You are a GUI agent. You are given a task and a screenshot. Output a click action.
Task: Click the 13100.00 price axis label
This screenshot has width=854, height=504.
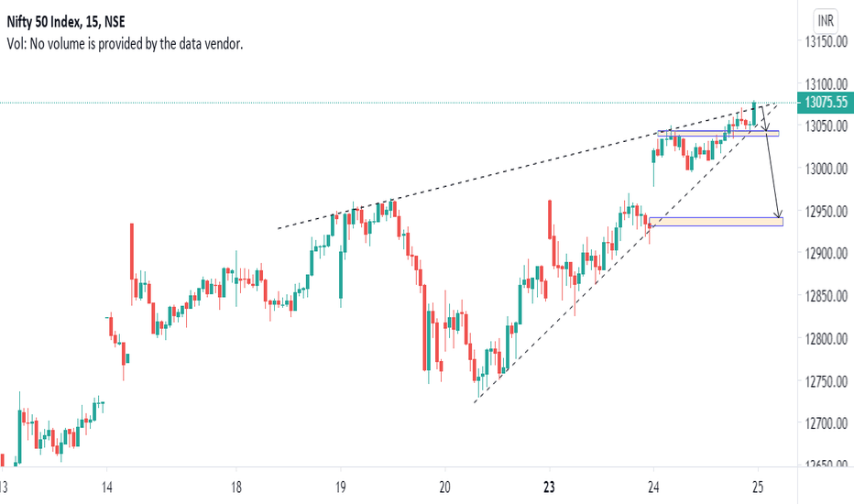827,84
